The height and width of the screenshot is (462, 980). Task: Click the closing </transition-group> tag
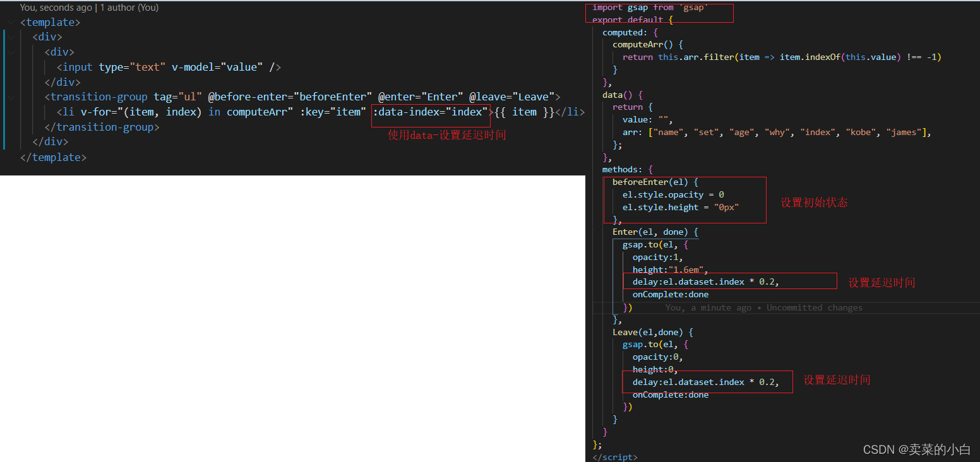point(102,127)
